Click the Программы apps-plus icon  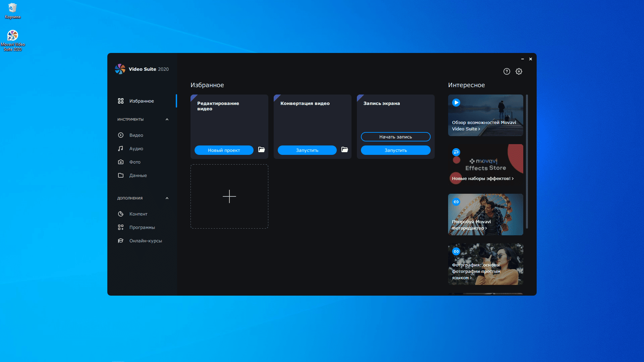point(121,227)
